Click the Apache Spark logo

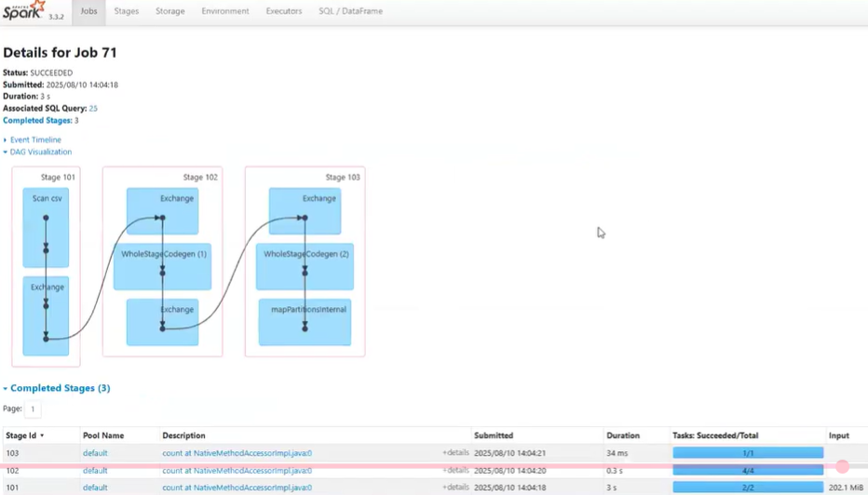[23, 10]
